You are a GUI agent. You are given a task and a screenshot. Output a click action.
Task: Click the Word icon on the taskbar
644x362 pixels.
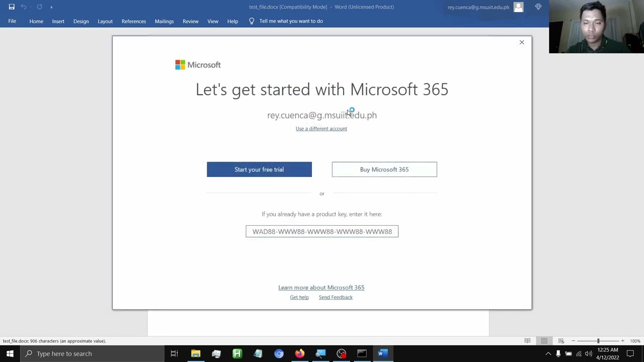383,353
